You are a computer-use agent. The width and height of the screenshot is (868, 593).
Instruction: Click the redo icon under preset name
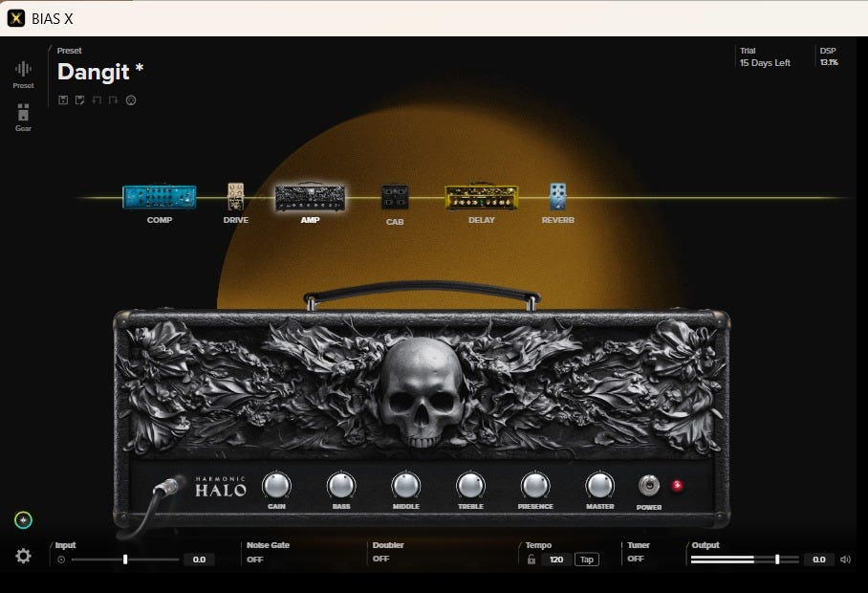coord(114,100)
